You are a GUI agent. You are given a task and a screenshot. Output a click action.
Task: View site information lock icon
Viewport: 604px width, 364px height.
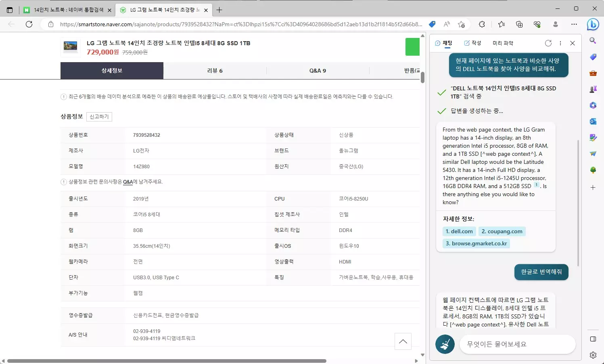[x=51, y=24]
